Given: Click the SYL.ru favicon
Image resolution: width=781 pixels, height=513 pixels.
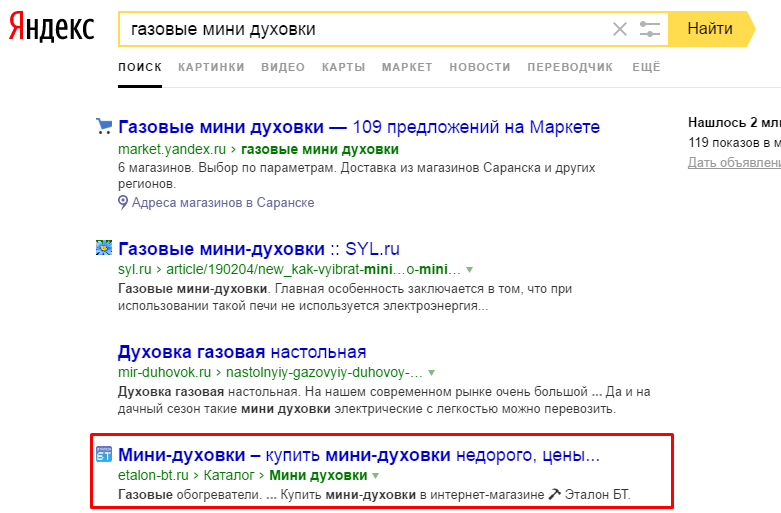Looking at the screenshot, I should (x=104, y=248).
